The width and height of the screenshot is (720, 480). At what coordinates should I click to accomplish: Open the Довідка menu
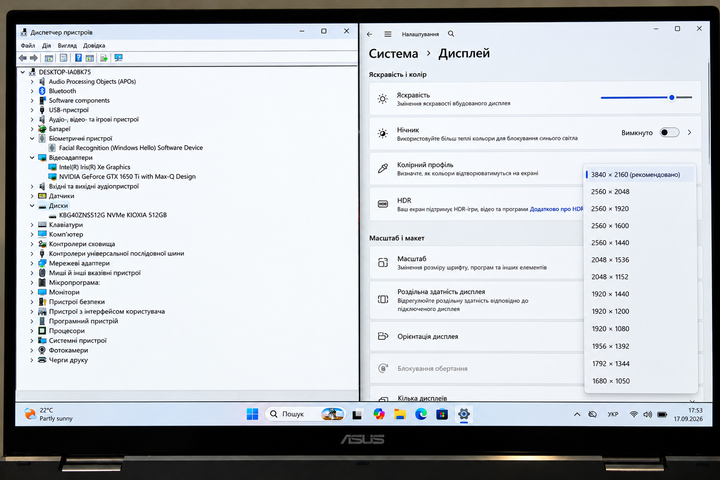(x=94, y=45)
